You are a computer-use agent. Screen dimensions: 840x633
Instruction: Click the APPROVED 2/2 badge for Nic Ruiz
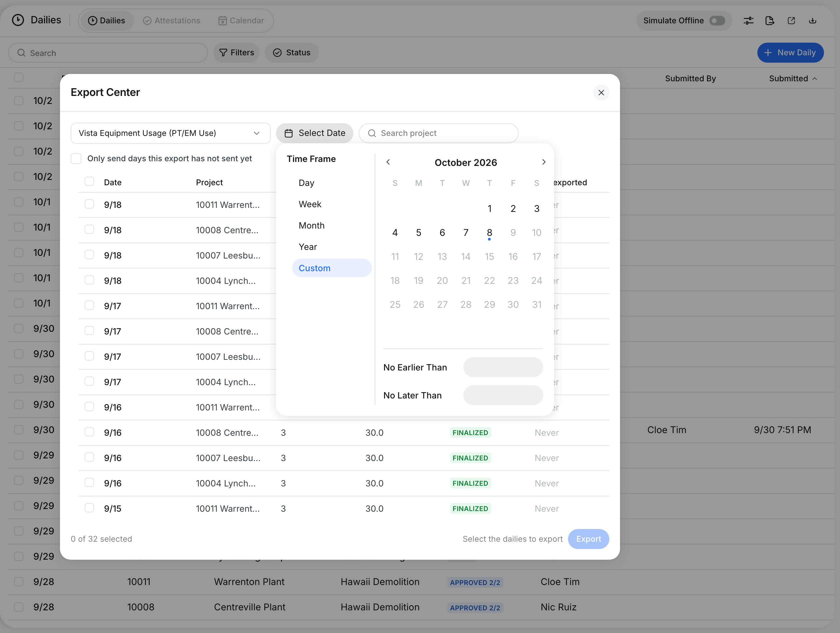(x=475, y=608)
